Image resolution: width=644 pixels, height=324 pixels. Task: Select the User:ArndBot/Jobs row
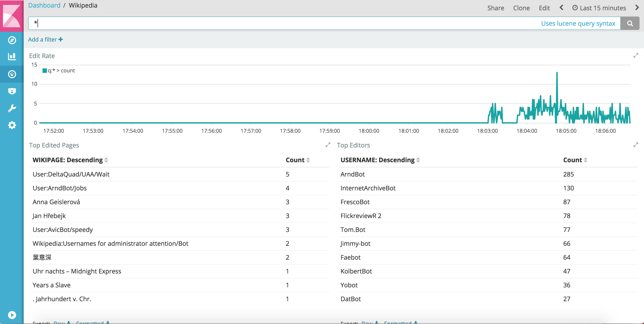coord(180,188)
